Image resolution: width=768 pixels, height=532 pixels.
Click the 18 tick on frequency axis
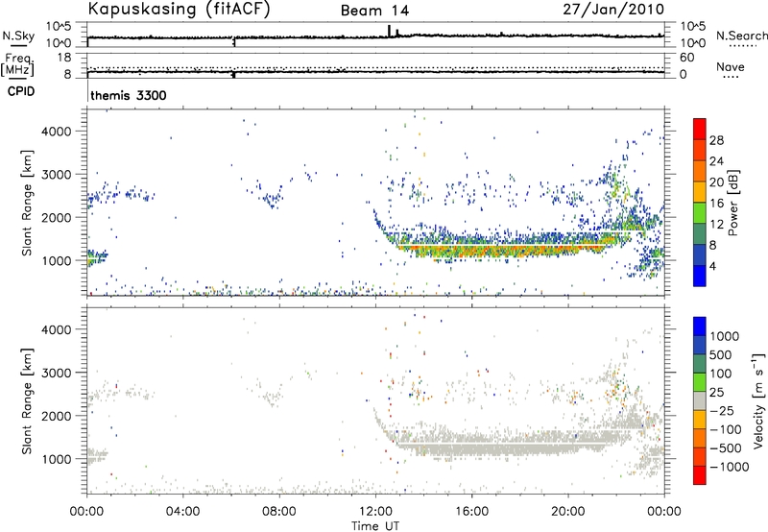click(x=64, y=58)
